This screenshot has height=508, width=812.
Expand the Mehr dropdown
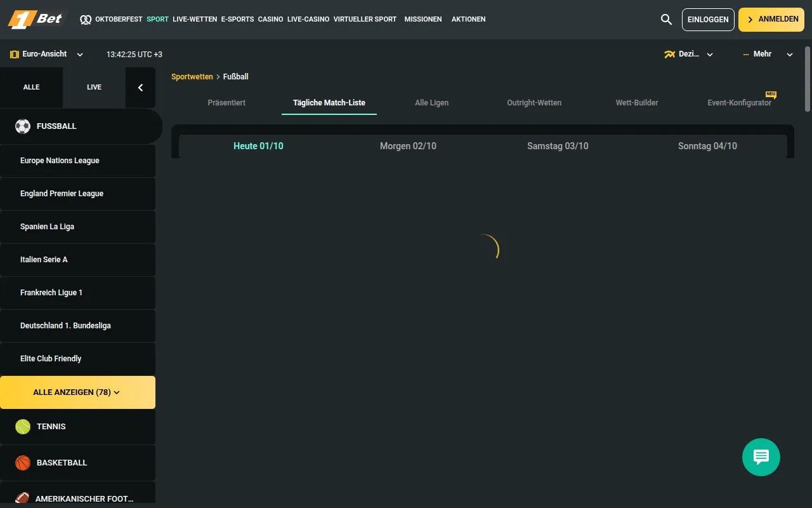(768, 55)
